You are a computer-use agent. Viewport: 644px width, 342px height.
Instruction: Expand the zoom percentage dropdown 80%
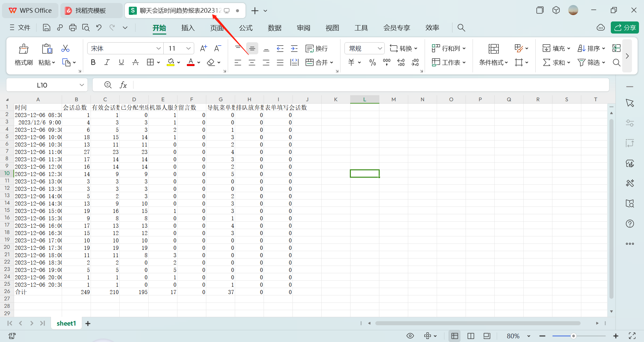[529, 336]
